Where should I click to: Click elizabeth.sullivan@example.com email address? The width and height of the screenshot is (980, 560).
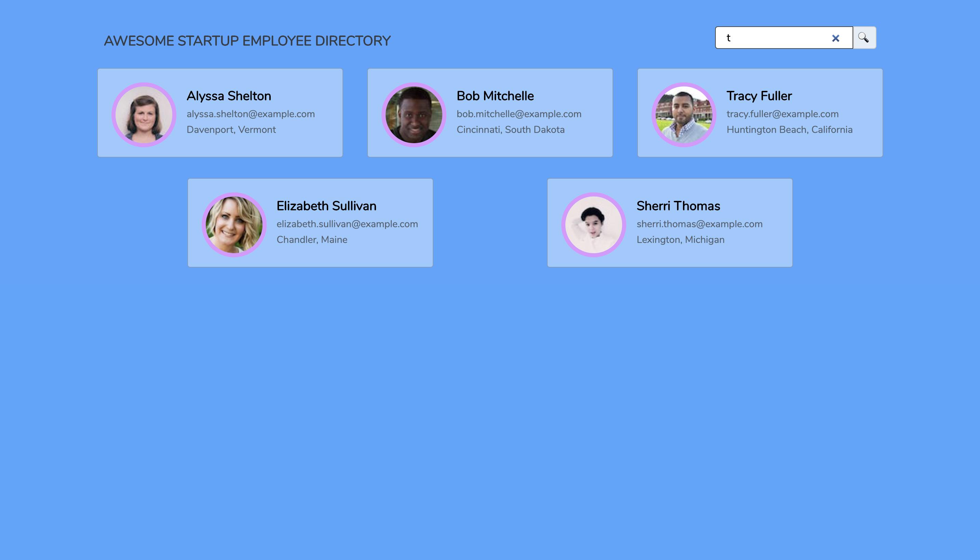(x=347, y=224)
